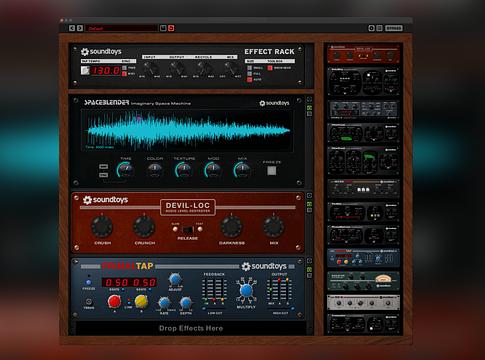The image size is (485, 360).
Task: Click bottom side-strip icon beside SpaceBlender
Action: click(x=309, y=114)
